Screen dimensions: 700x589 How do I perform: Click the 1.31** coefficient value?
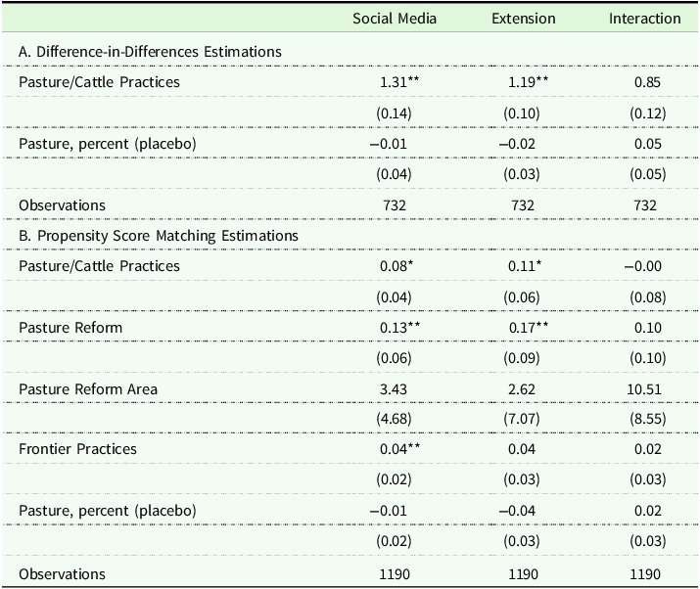coord(399,82)
